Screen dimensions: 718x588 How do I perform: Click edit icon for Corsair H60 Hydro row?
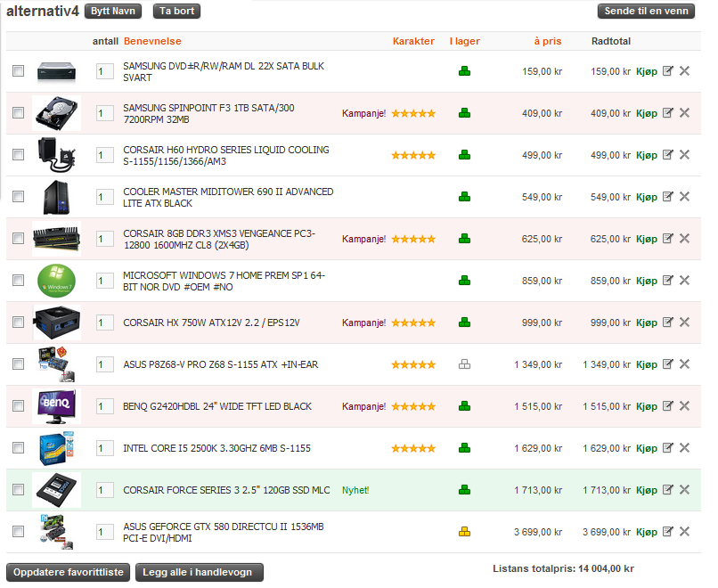tap(667, 155)
